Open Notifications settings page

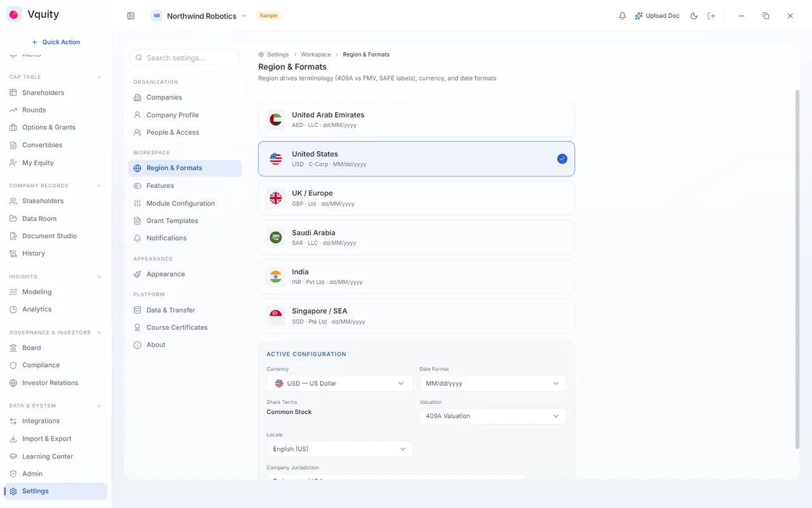185,237
